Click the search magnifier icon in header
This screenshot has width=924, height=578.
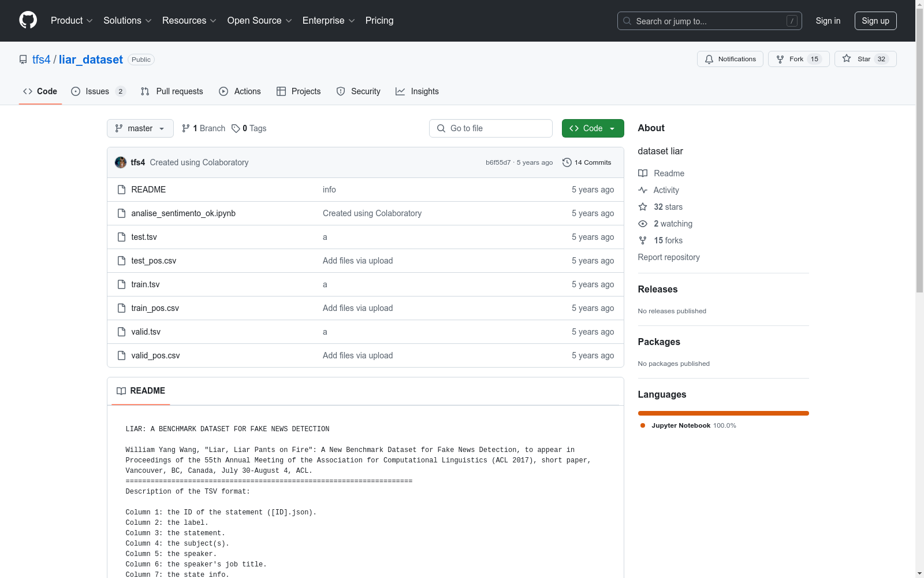click(627, 21)
